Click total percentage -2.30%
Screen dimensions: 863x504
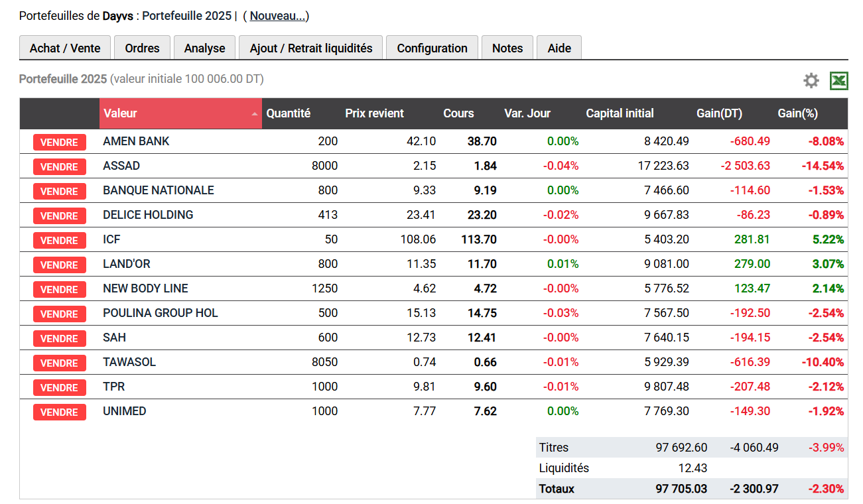click(x=826, y=489)
